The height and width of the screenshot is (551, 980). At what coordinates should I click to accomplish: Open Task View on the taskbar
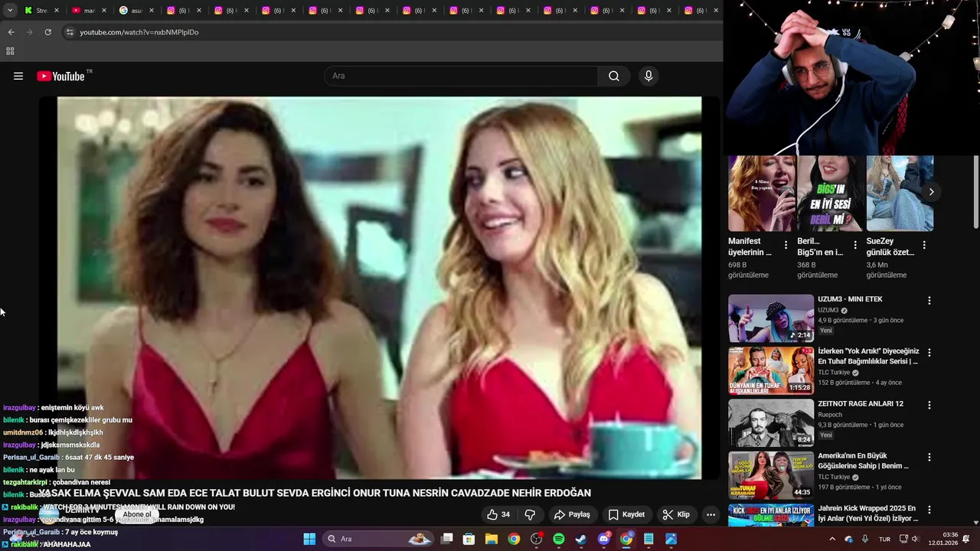[447, 539]
